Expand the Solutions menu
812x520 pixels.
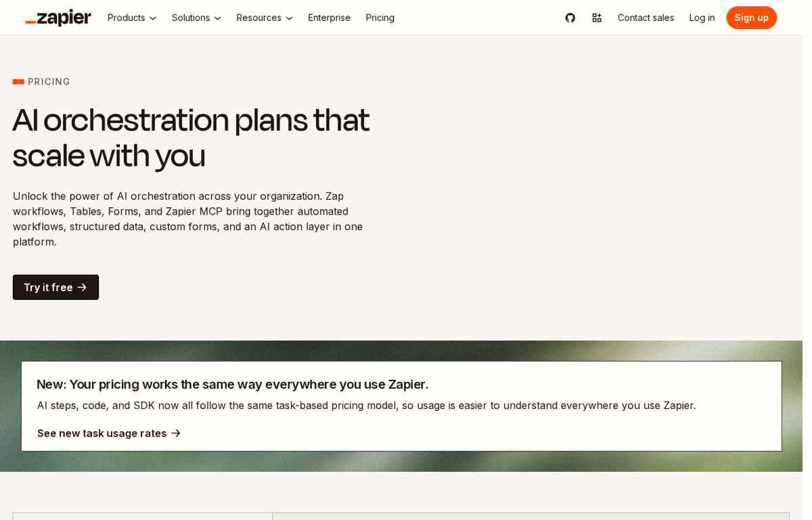click(196, 18)
